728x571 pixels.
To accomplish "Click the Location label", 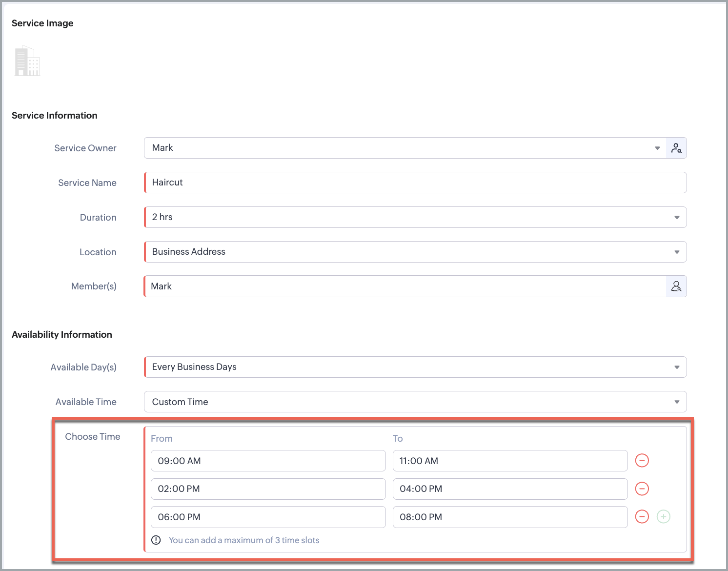I will [x=98, y=252].
